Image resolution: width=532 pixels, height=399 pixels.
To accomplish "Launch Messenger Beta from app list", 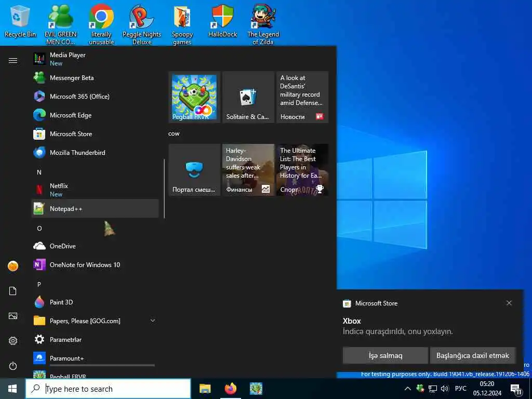I will pyautogui.click(x=95, y=78).
